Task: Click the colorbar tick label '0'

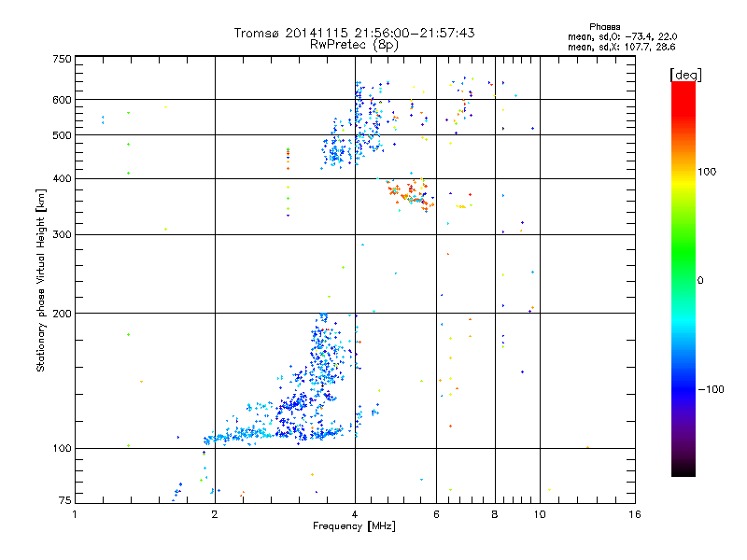Action: 699,281
